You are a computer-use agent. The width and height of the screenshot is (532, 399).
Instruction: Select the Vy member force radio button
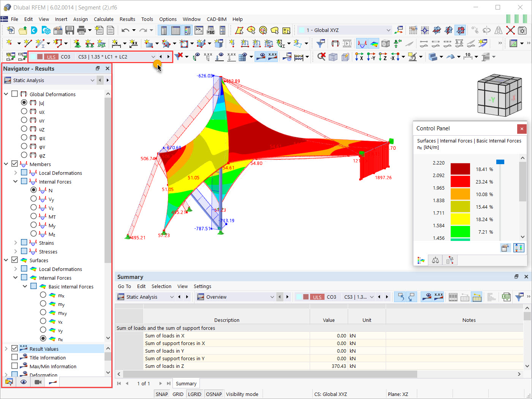pos(33,199)
